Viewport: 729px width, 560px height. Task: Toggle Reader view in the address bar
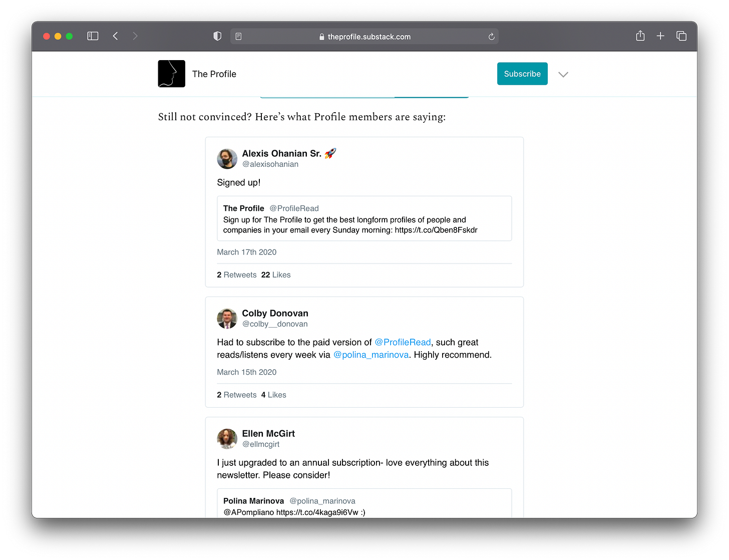(238, 36)
